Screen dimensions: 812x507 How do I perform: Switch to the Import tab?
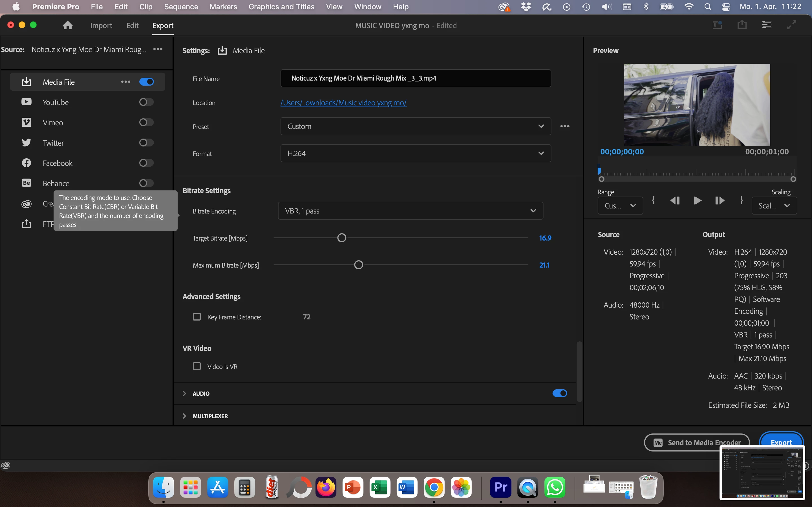101,25
